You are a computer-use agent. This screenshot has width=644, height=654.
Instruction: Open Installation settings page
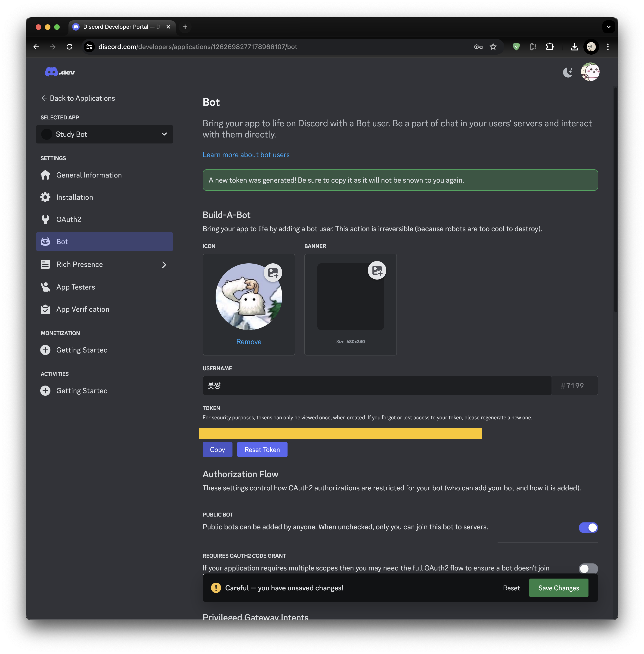(105, 197)
